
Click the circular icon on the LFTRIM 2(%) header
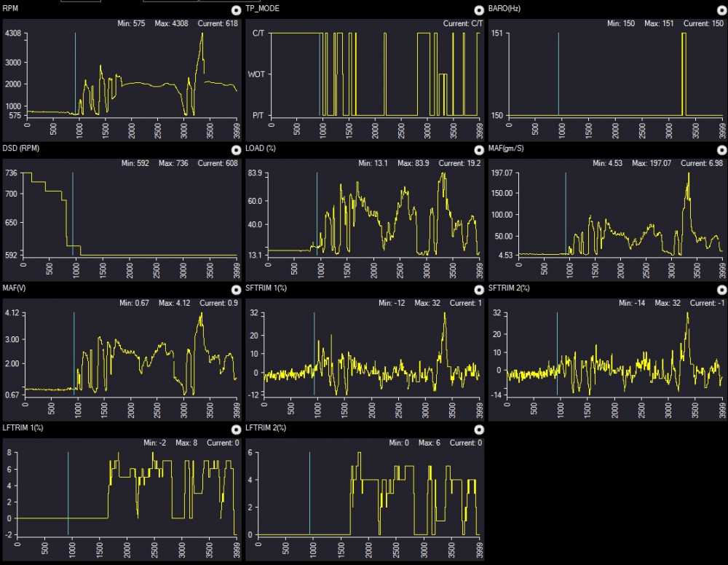[x=478, y=430]
